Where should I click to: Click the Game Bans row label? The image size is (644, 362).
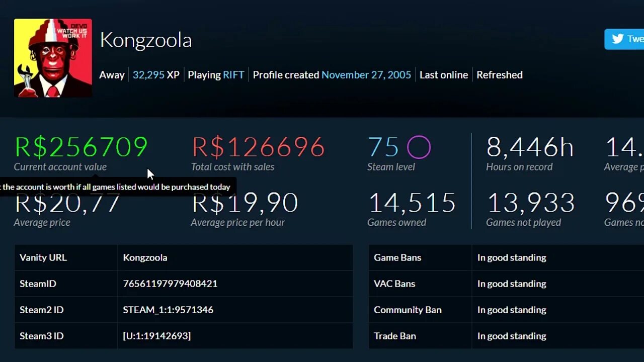coord(397,257)
